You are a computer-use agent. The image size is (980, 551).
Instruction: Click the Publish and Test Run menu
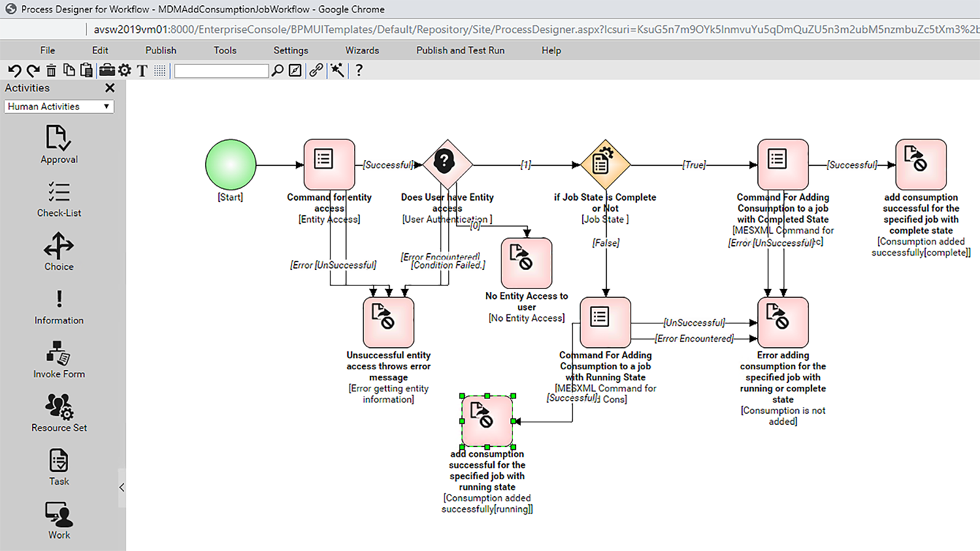click(x=460, y=50)
